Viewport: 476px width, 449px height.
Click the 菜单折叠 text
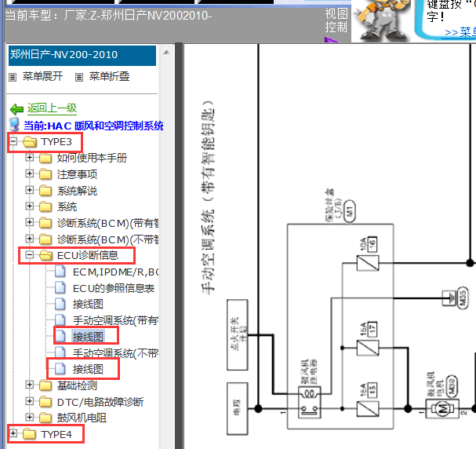pos(109,76)
